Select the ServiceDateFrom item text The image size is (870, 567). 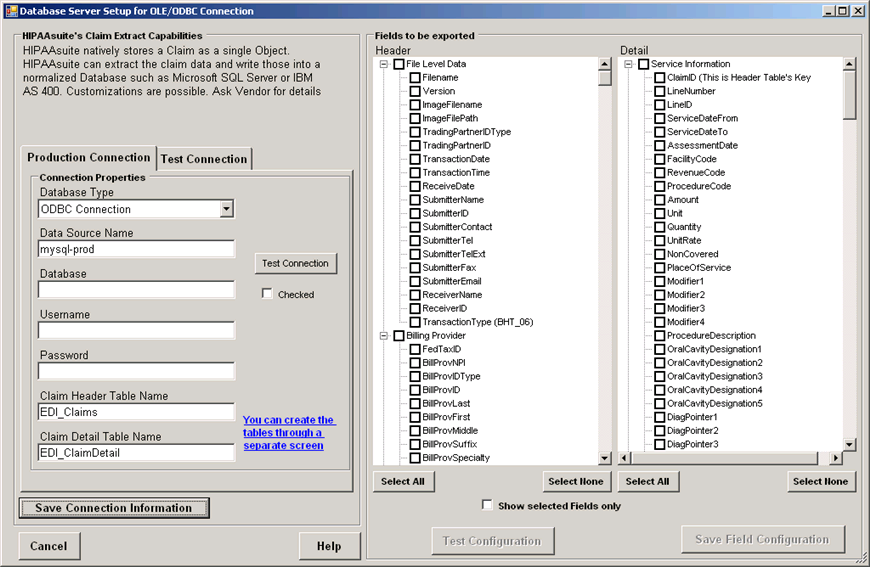click(702, 118)
